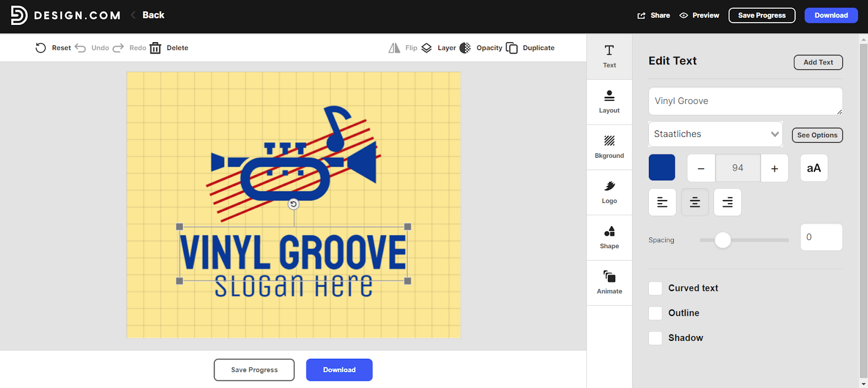This screenshot has height=388, width=868.
Task: Click Save Progress in the top header
Action: tap(762, 15)
